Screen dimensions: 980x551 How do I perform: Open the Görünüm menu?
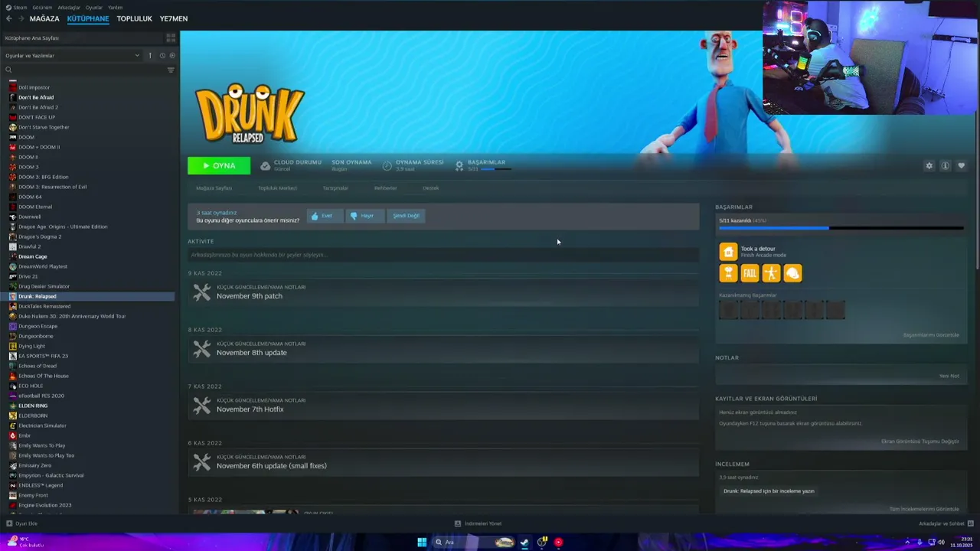coord(42,8)
